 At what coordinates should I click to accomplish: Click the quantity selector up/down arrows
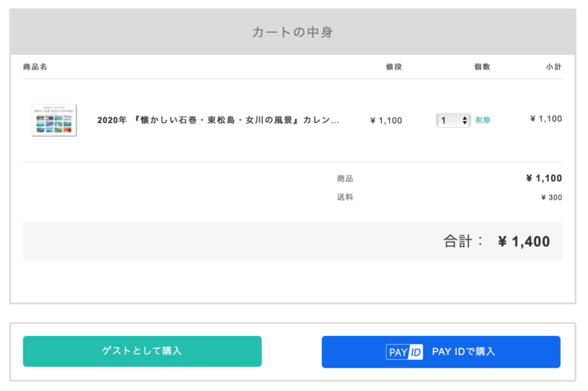[x=465, y=120]
